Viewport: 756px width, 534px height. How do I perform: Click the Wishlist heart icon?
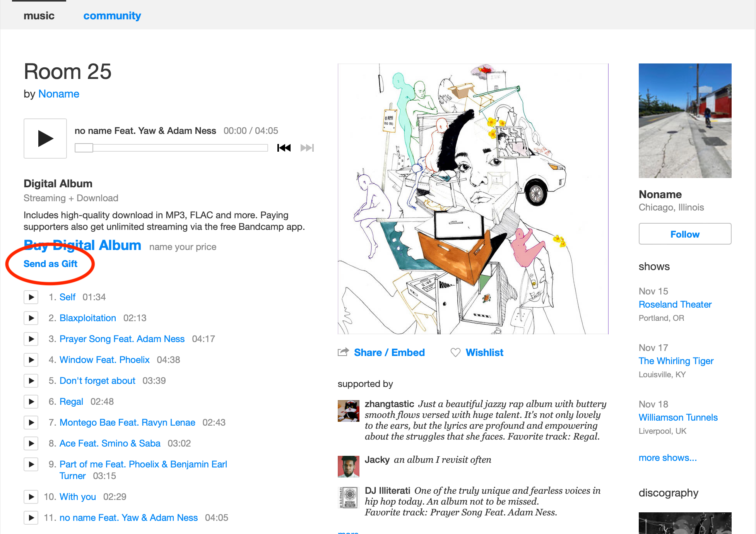click(455, 353)
